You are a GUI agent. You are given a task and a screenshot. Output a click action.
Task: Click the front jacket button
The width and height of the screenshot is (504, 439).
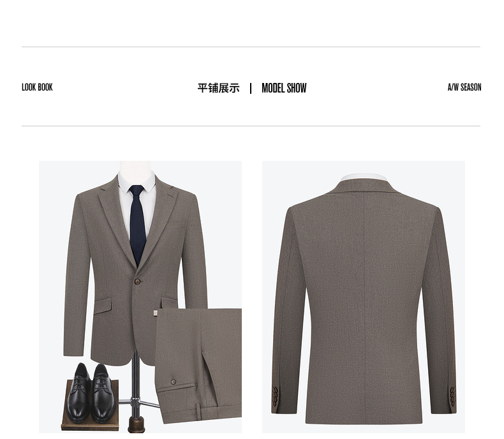click(138, 282)
